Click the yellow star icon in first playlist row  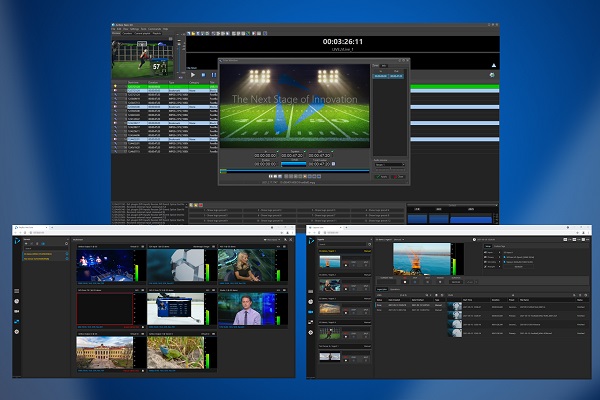pos(115,87)
